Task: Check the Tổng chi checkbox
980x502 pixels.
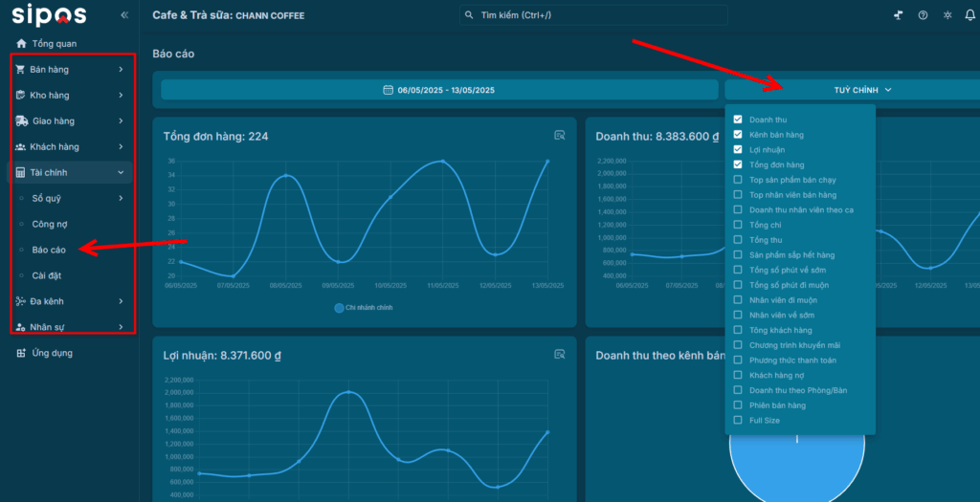Action: tap(738, 225)
